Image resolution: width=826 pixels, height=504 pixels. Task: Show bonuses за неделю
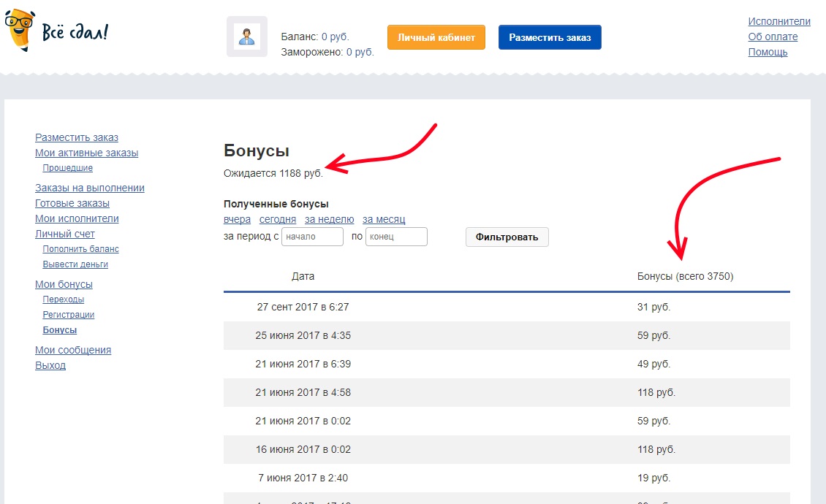coord(329,219)
